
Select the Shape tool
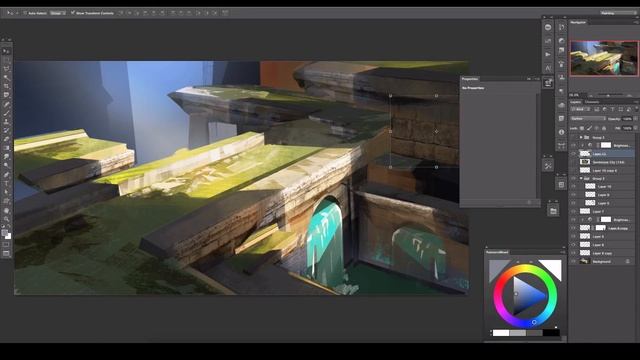(x=6, y=201)
